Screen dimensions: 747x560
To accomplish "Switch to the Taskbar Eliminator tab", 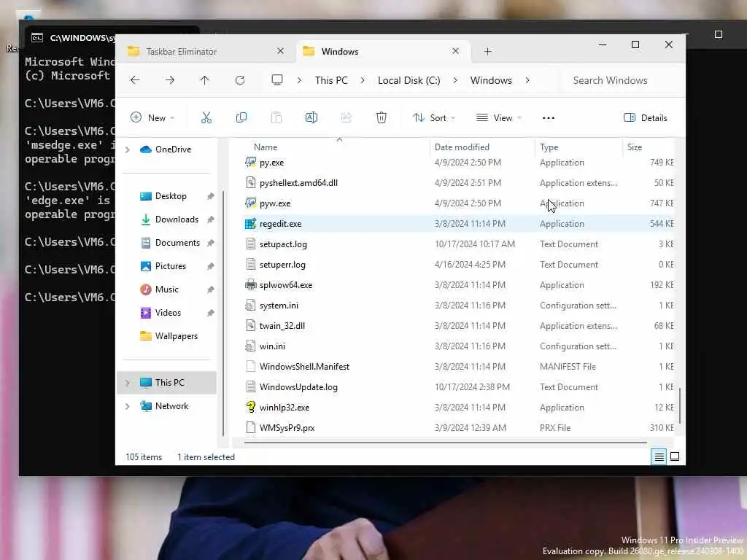I will [x=206, y=52].
